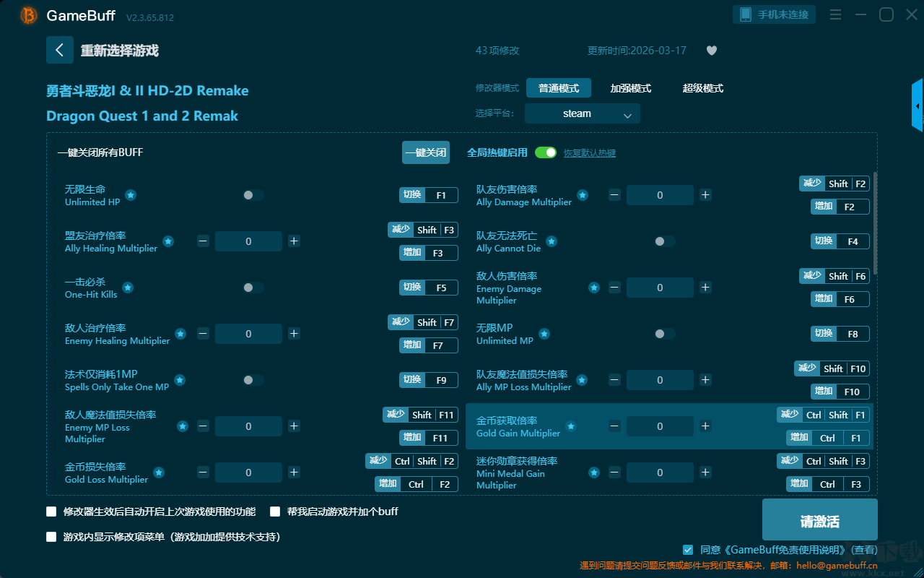The image size is (924, 578).
Task: Click the back arrow beside 重新选择游戏
Action: pyautogui.click(x=60, y=51)
